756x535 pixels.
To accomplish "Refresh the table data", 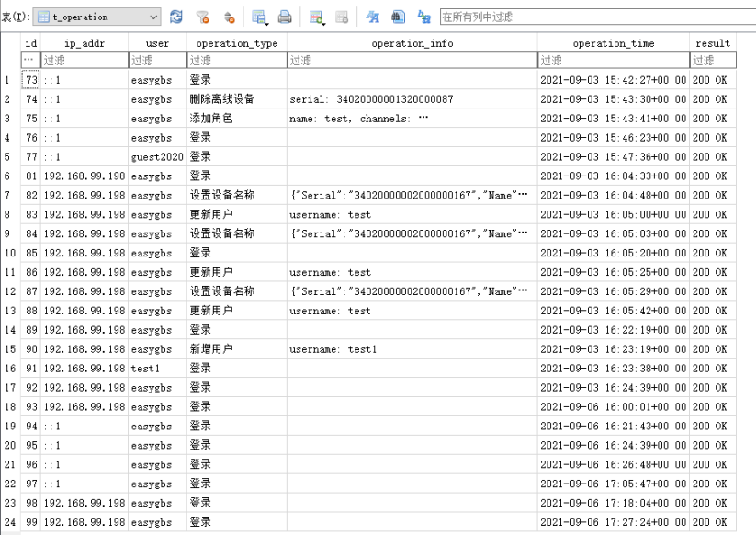I will [176, 17].
